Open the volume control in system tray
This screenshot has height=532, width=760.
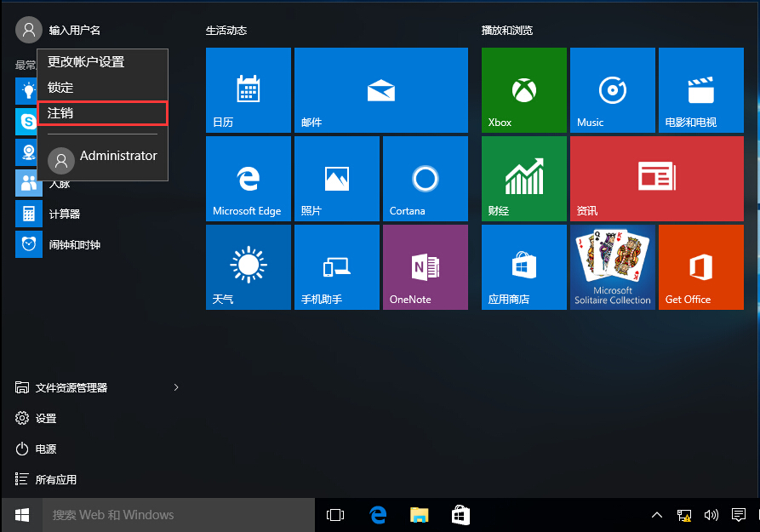click(711, 515)
